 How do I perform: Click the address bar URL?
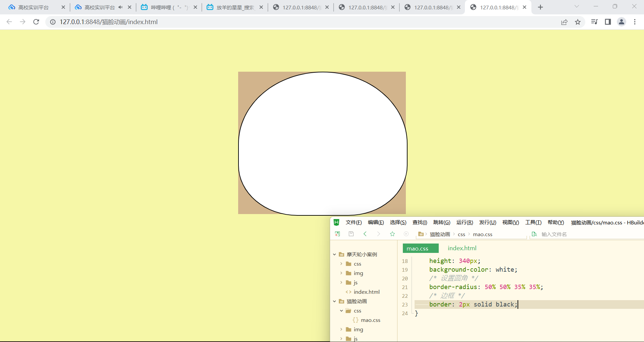[109, 22]
